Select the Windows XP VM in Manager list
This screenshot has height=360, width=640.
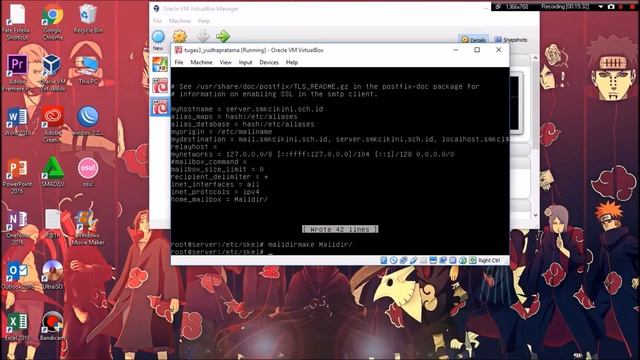tap(160, 64)
